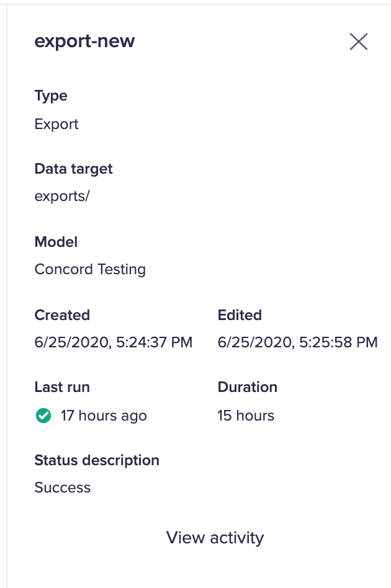This screenshot has width=391, height=588.
Task: Click the Edited label
Action: 240,315
